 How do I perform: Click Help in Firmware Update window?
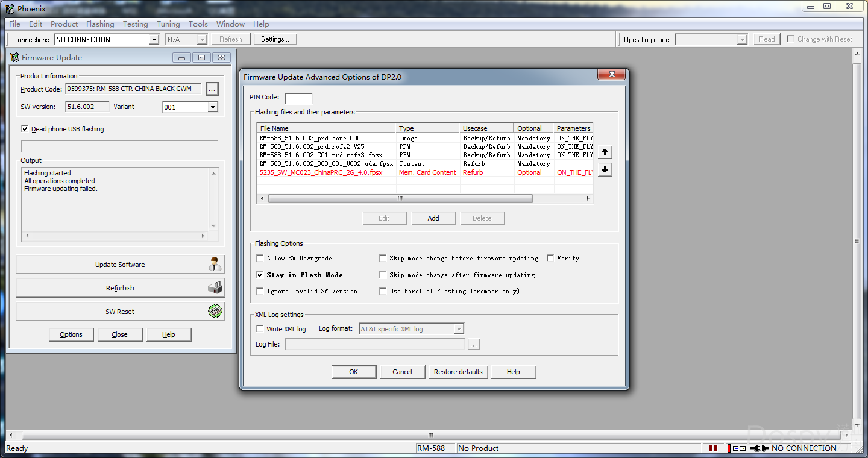[169, 334]
